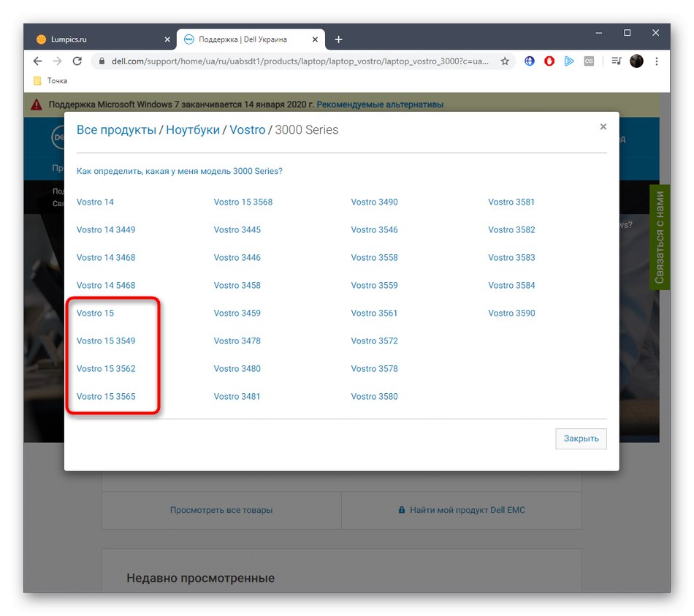Select Vostro 15
The image size is (694, 616).
(x=95, y=313)
